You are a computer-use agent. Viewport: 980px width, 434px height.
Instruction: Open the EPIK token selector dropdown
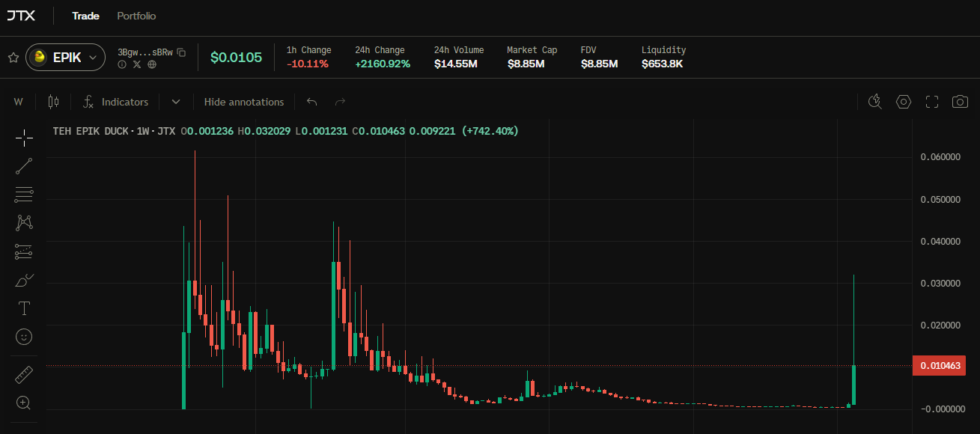(65, 58)
